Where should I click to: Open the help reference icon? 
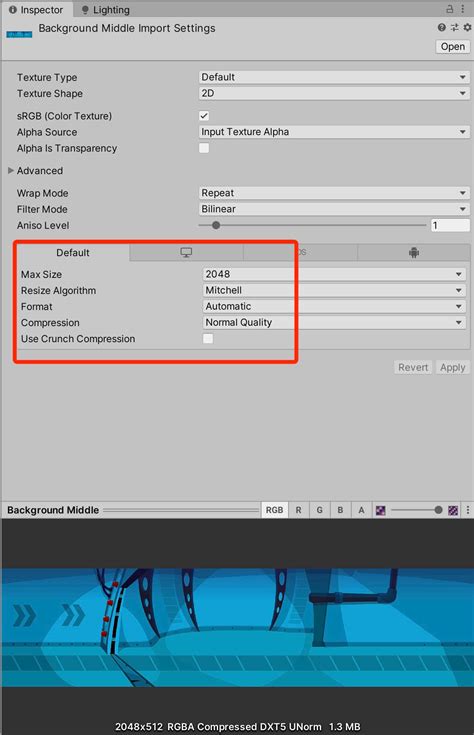(442, 28)
